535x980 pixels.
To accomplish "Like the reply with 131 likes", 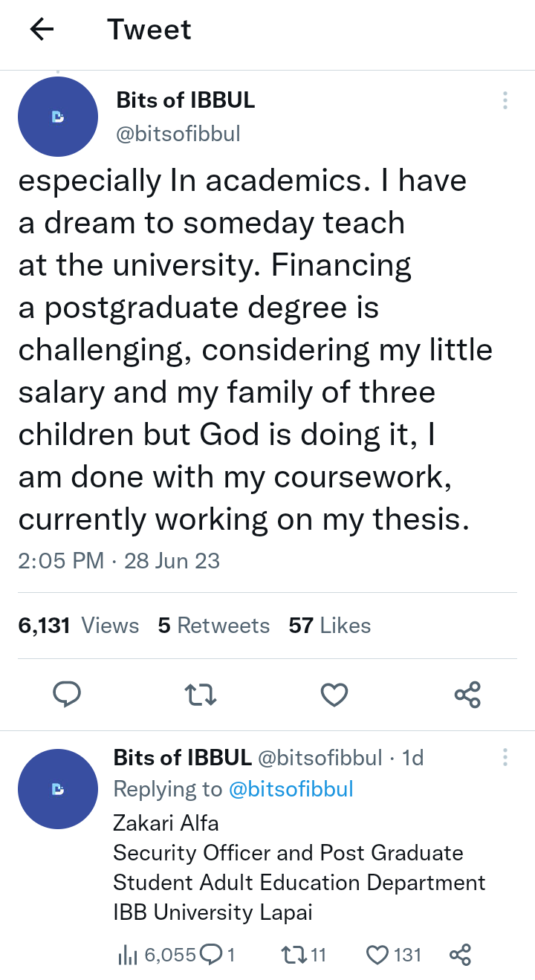I will [x=378, y=955].
